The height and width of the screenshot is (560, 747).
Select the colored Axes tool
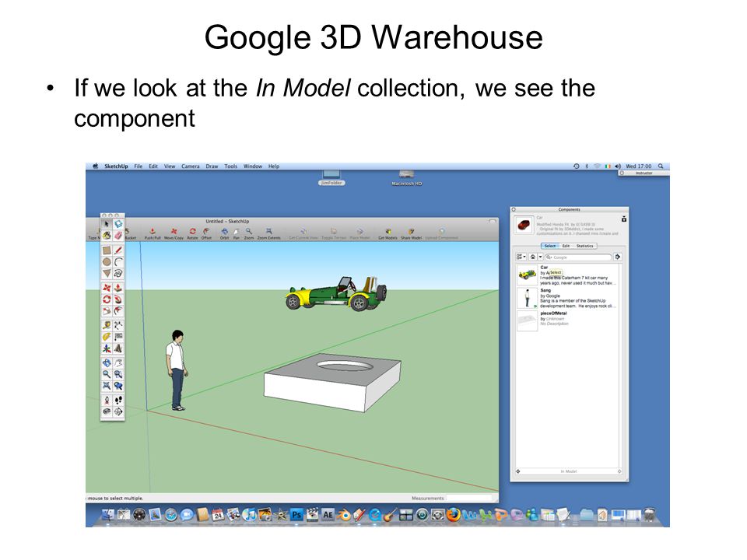point(107,348)
